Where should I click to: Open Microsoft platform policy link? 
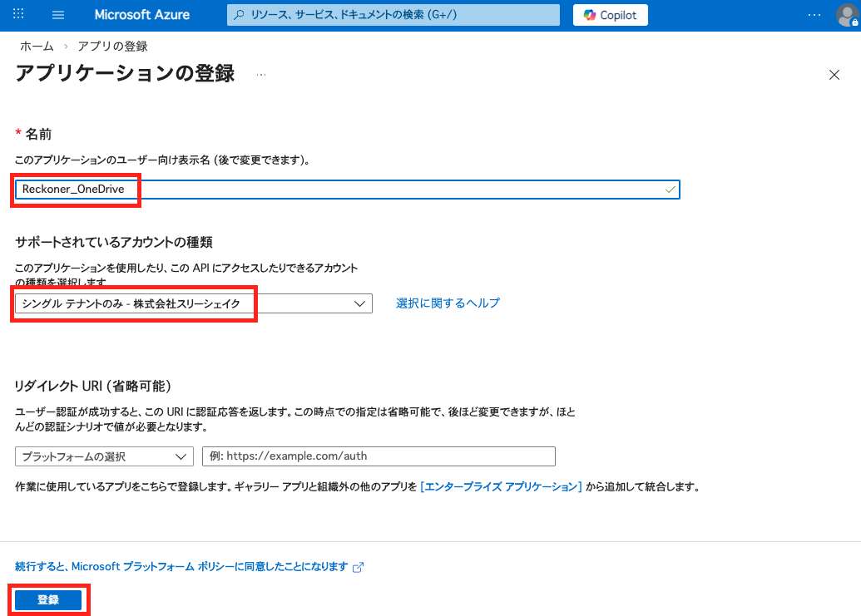[x=181, y=567]
